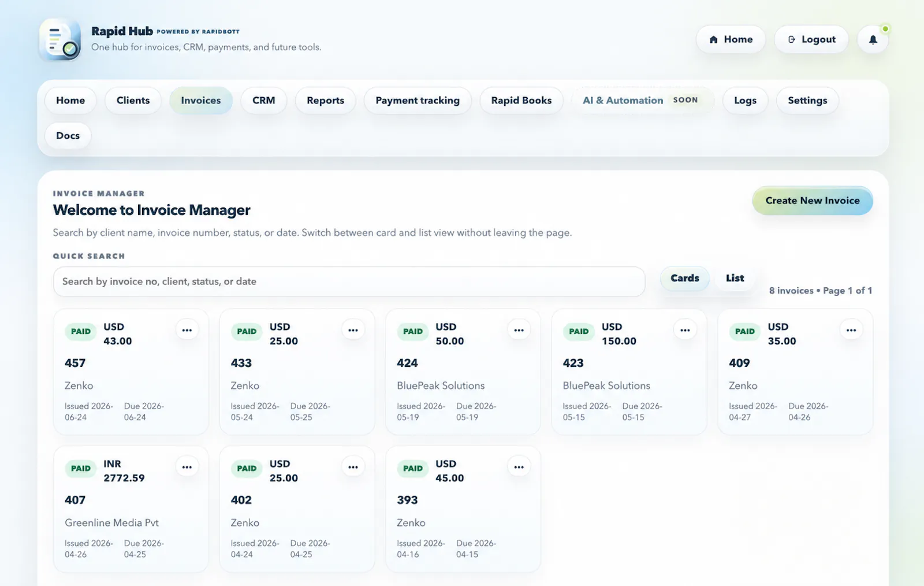
Task: Open the notifications bell icon
Action: tap(873, 39)
